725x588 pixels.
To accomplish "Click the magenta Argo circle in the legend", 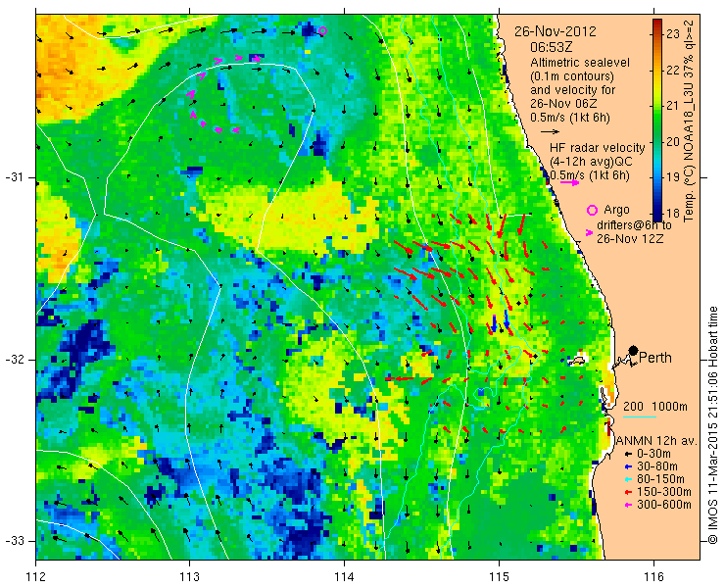I will [x=592, y=210].
